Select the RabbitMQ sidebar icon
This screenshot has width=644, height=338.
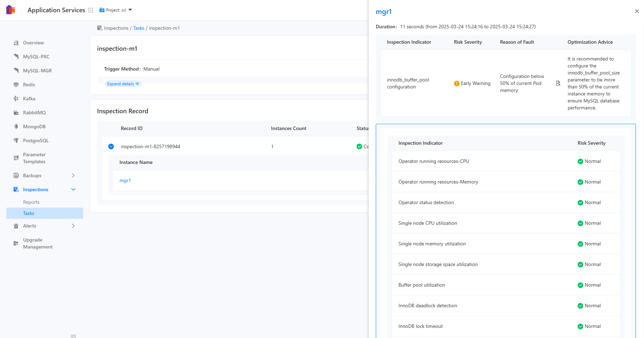coord(16,112)
